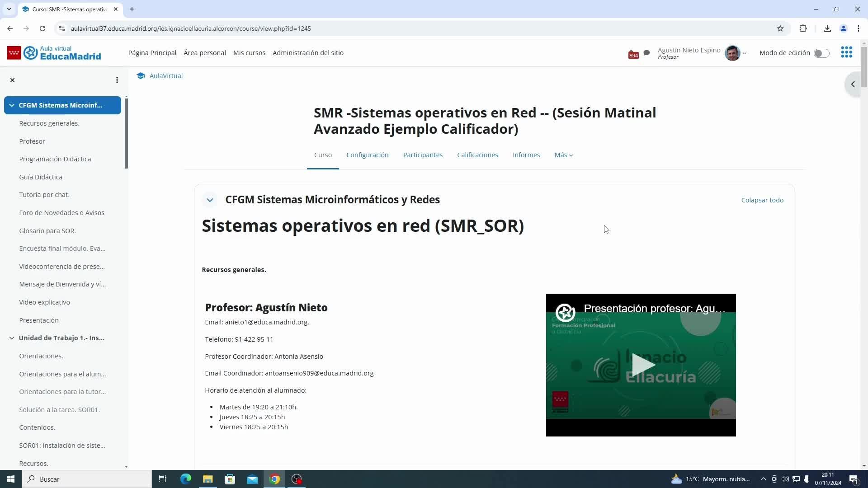
Task: Click the Colapsar todo link
Action: (x=762, y=200)
